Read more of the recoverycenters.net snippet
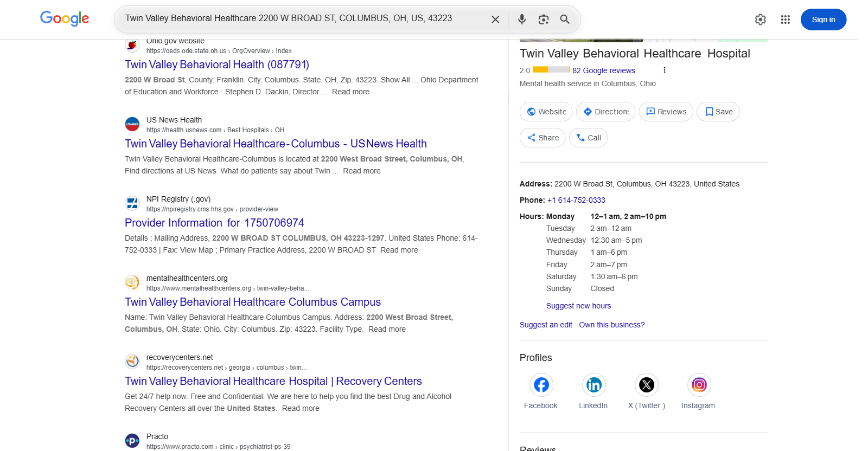 coord(301,408)
